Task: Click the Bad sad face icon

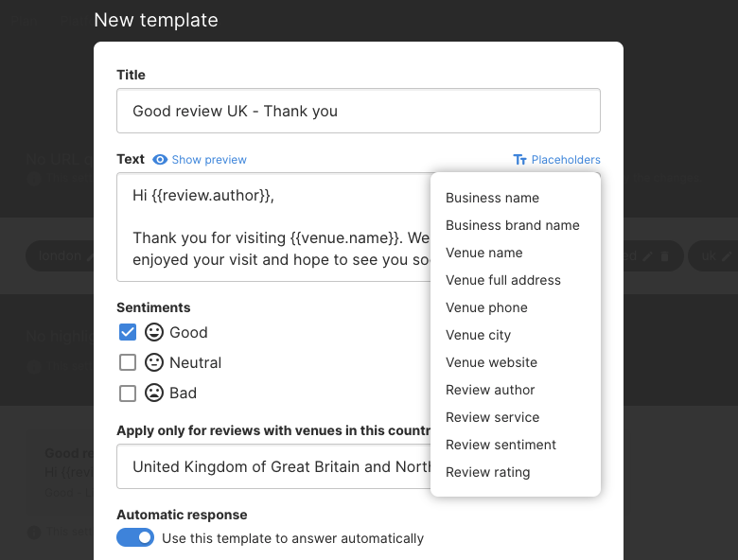Action: coord(154,393)
